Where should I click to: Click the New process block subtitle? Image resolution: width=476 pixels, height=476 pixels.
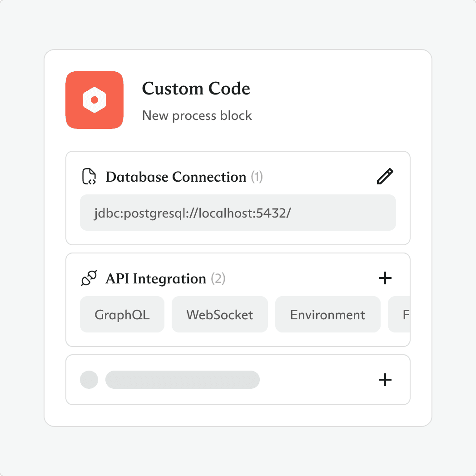[x=197, y=116]
